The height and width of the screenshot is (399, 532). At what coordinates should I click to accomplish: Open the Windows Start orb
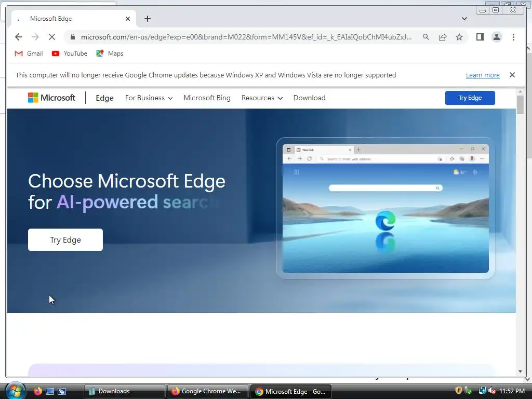pos(15,391)
